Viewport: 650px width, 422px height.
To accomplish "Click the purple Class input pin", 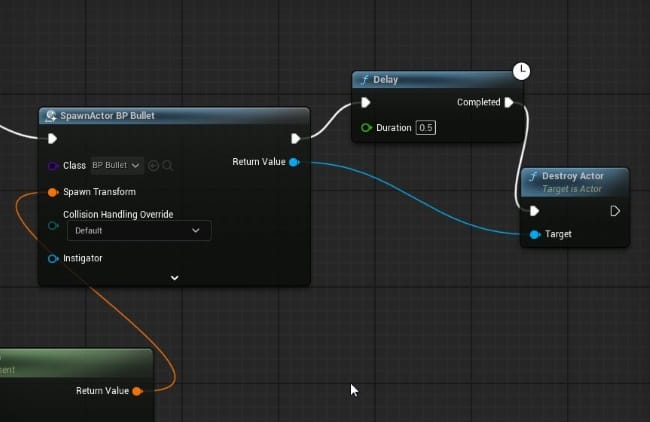I will [53, 166].
